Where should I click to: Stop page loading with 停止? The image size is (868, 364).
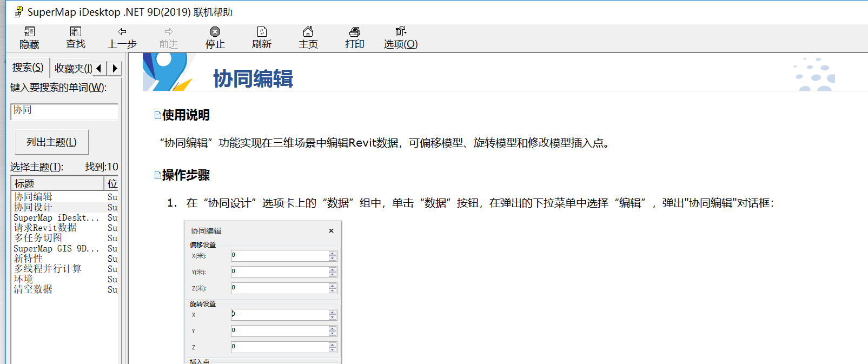click(x=215, y=38)
